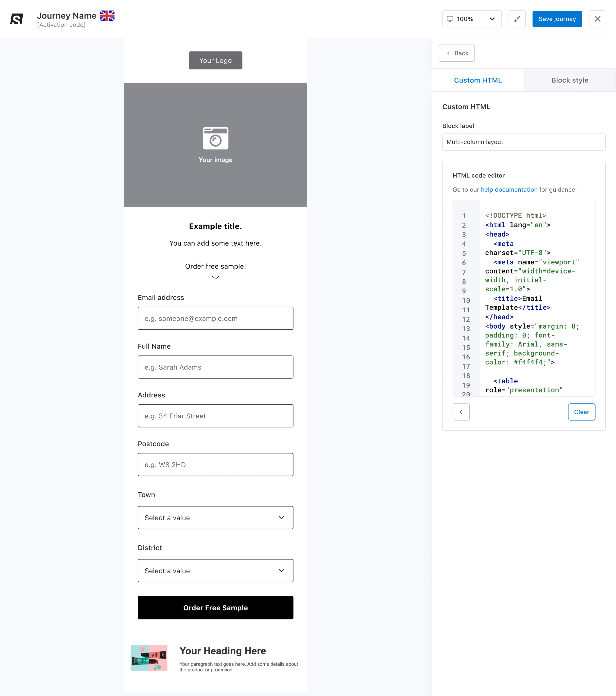The height and width of the screenshot is (696, 616).
Task: Switch to the Block style tab
Action: pos(570,80)
